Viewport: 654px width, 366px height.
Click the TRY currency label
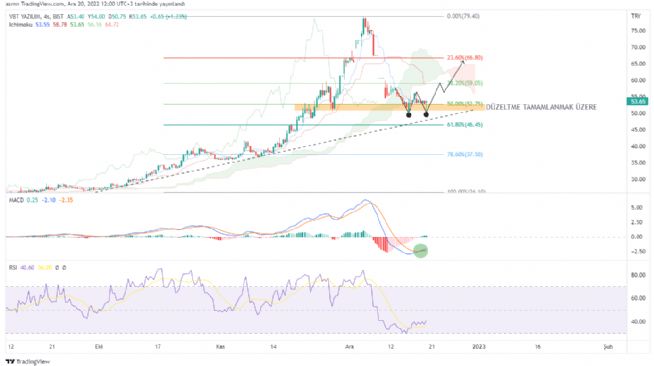636,16
